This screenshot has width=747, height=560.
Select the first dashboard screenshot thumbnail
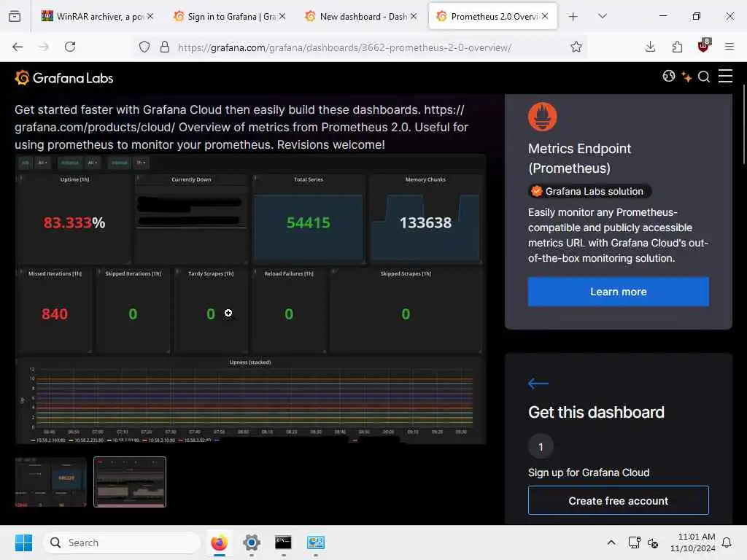(51, 482)
